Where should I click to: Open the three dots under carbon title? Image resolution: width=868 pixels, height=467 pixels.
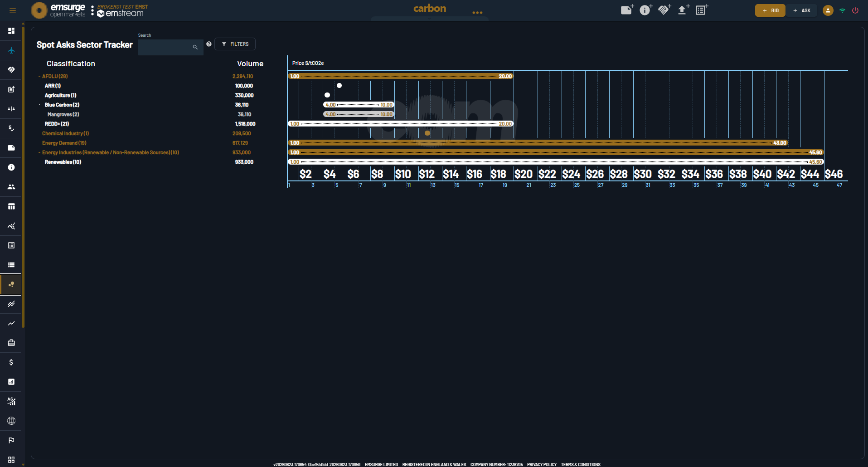(477, 13)
